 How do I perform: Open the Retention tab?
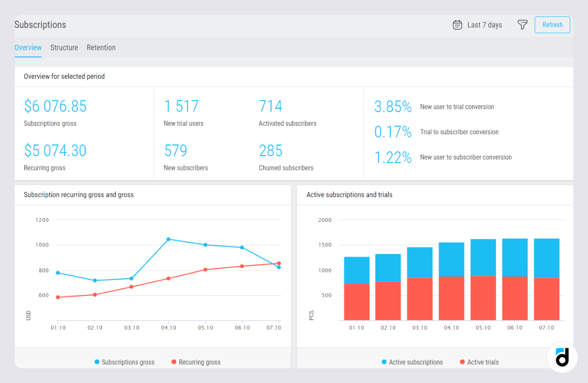pyautogui.click(x=101, y=48)
